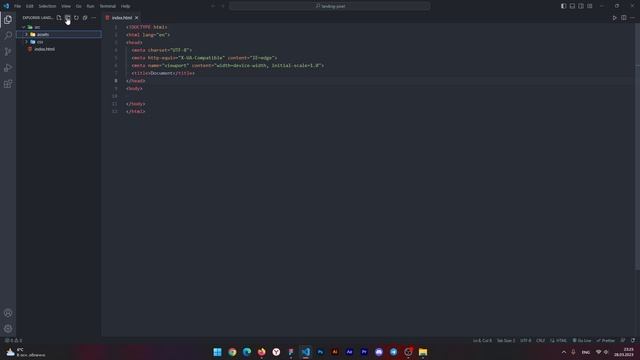This screenshot has height=360, width=640.
Task: Open the Terminal menu
Action: click(x=108, y=6)
